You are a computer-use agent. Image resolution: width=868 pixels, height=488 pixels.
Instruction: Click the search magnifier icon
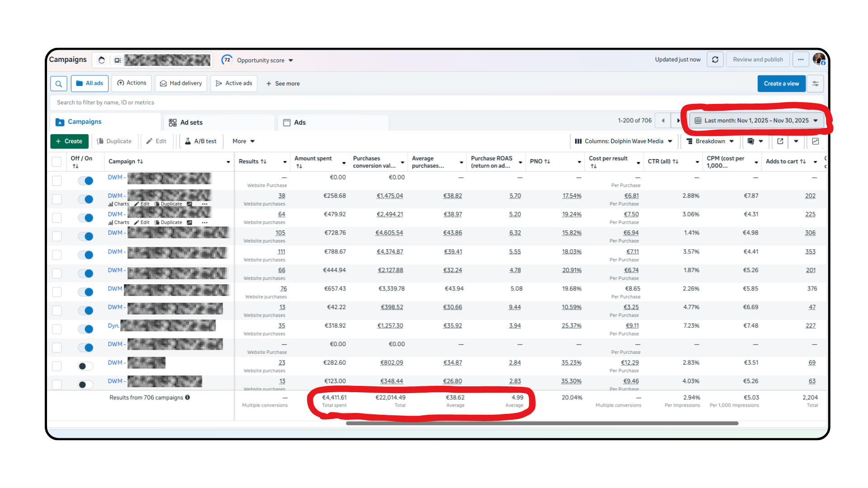coord(59,84)
